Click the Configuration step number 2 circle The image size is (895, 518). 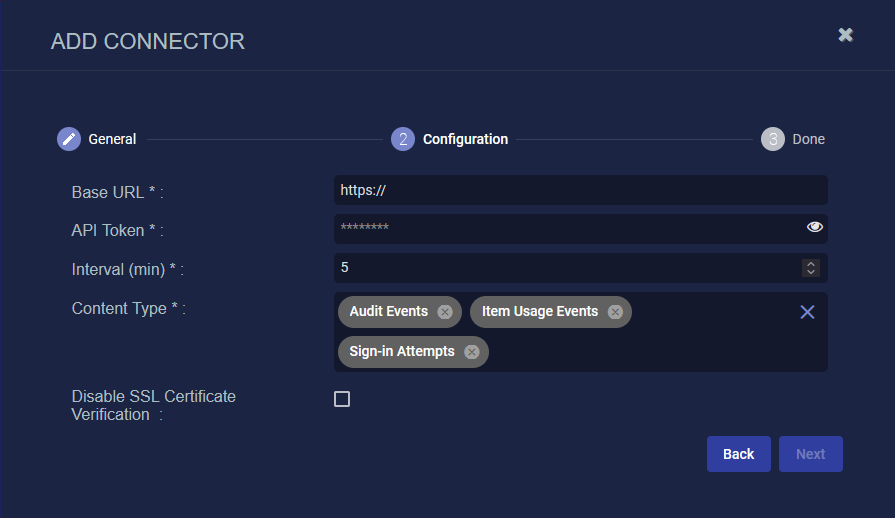(x=403, y=139)
